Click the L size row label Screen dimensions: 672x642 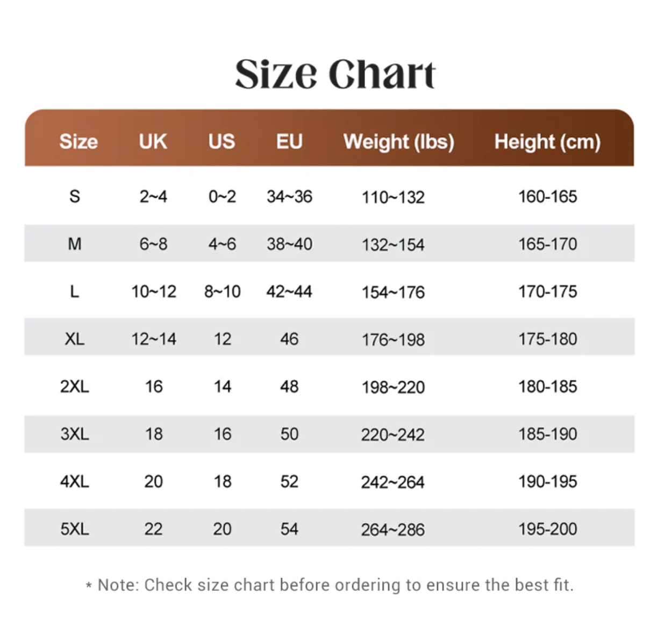75,291
